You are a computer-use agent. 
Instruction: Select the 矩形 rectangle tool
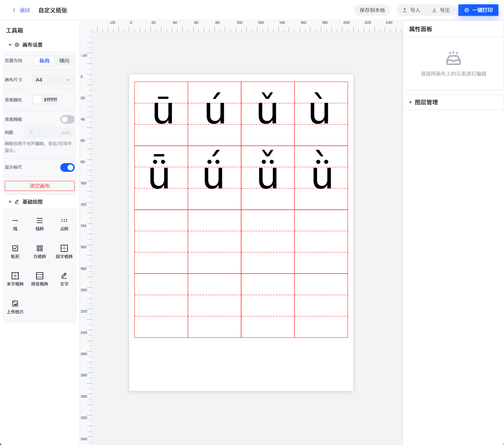[x=15, y=252]
